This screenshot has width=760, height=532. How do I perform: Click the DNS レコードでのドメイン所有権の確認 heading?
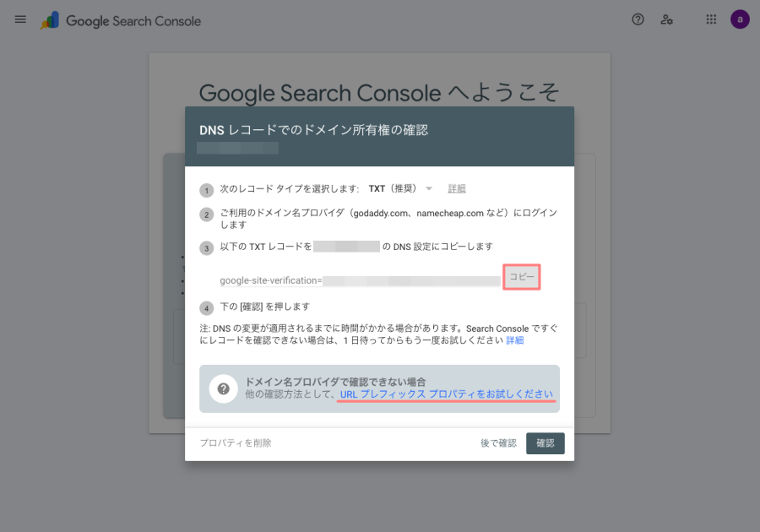(x=313, y=130)
